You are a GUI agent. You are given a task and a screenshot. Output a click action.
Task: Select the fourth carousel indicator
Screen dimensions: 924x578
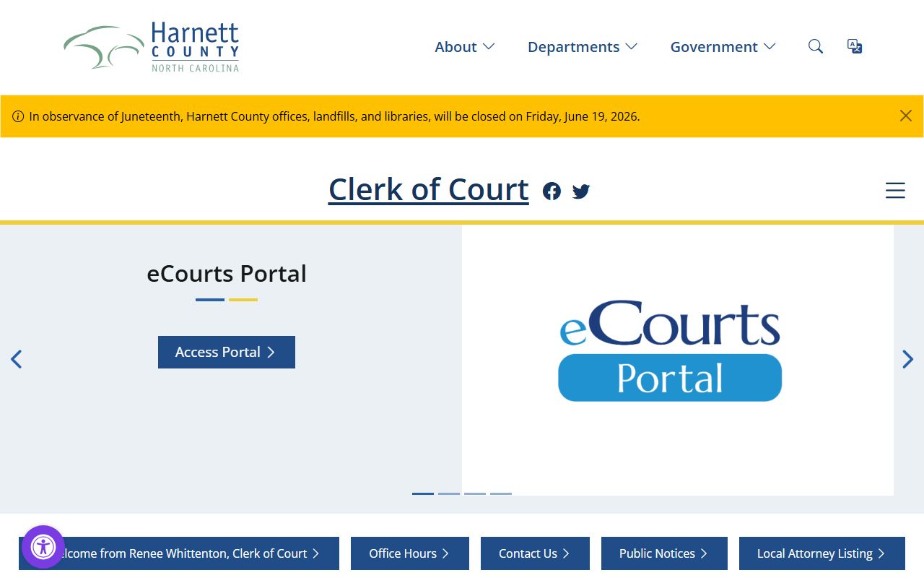[x=501, y=493]
